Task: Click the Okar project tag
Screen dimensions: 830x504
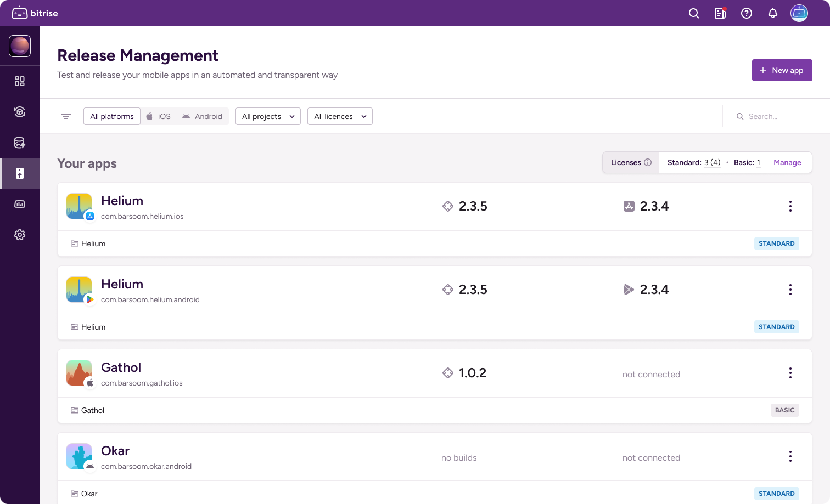Action: coord(84,494)
